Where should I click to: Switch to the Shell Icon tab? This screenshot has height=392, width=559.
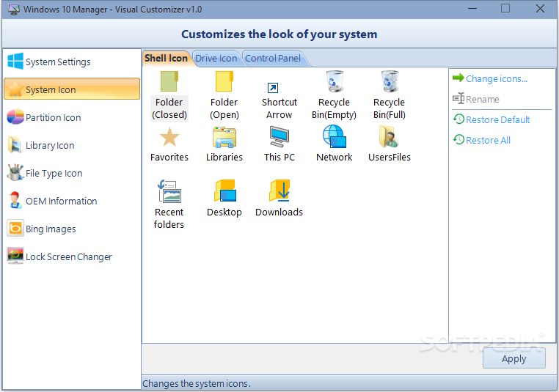(x=166, y=59)
